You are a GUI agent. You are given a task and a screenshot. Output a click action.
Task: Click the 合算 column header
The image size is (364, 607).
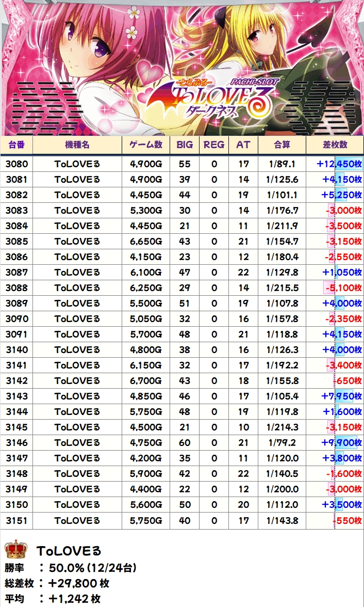tap(282, 145)
